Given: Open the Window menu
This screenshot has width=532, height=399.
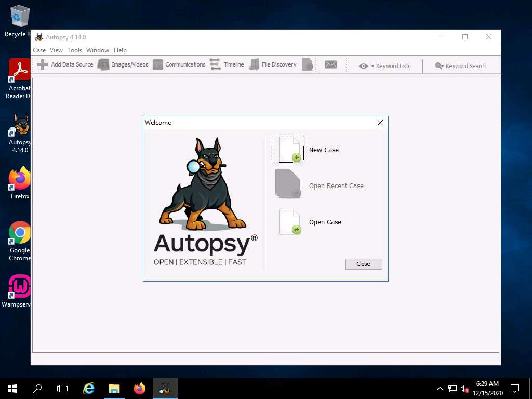Looking at the screenshot, I should pos(98,50).
